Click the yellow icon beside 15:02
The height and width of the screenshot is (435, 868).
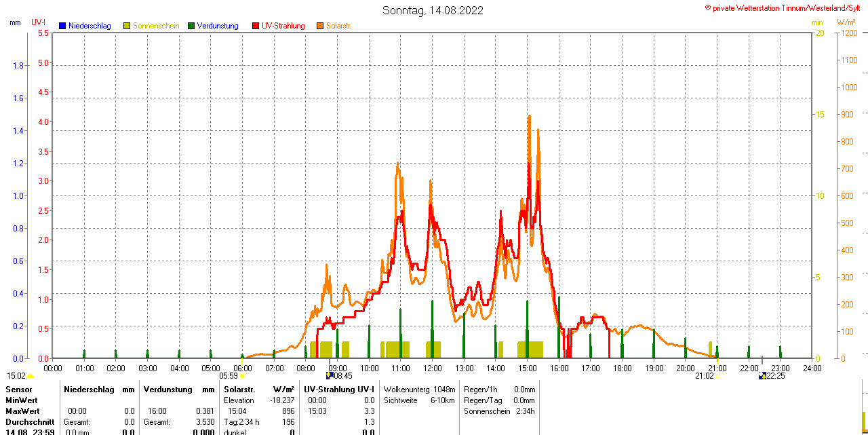point(31,376)
